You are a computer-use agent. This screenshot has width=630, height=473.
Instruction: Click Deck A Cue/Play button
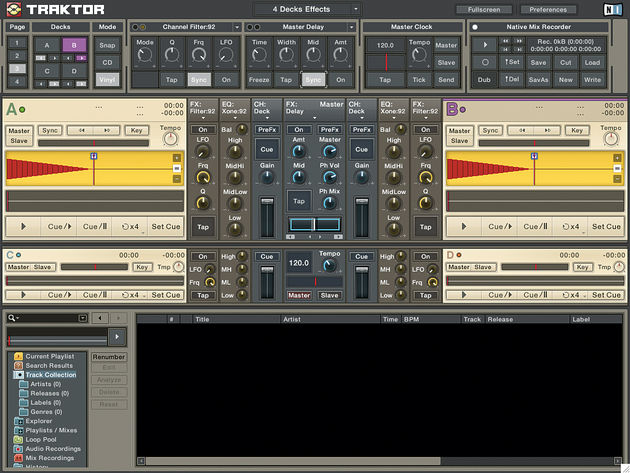coord(59,227)
